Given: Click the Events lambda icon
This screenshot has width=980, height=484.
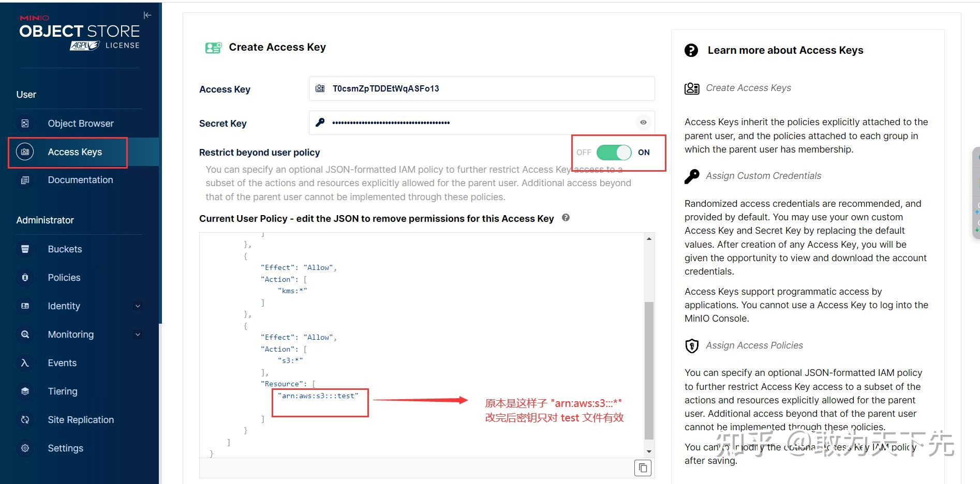Looking at the screenshot, I should [25, 363].
